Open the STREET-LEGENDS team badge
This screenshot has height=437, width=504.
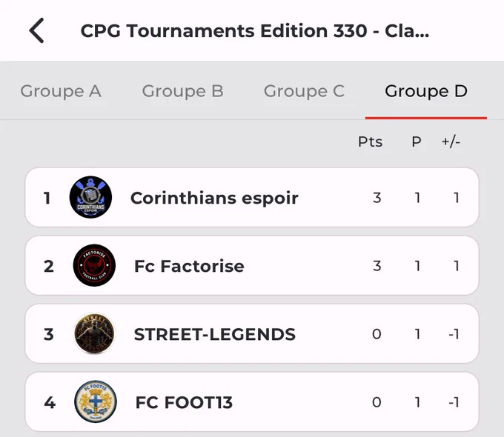(x=94, y=333)
